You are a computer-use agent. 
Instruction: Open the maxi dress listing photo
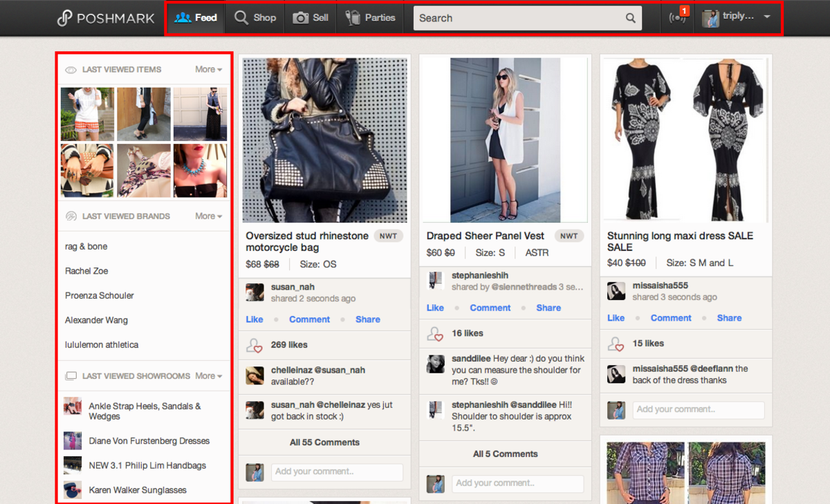tap(685, 138)
